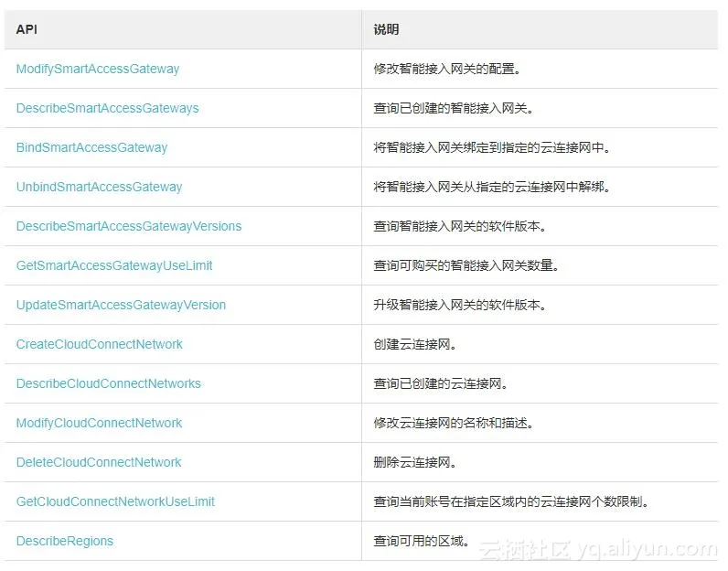Select the text 查询可购买的智能接入网关数量。

point(467,265)
